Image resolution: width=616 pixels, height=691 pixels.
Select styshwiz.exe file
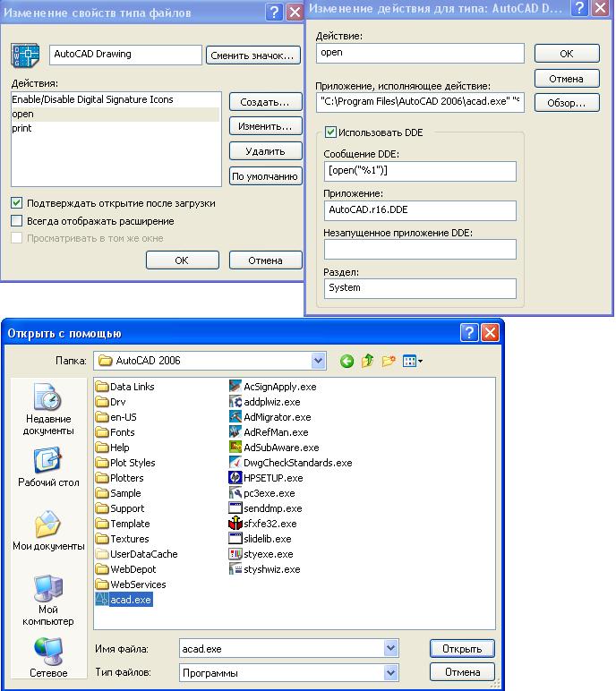264,569
